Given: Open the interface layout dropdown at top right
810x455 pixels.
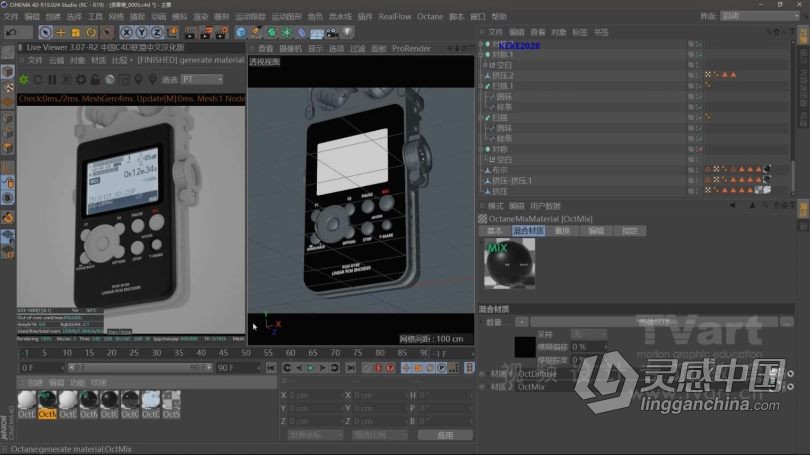Looking at the screenshot, I should [x=759, y=16].
